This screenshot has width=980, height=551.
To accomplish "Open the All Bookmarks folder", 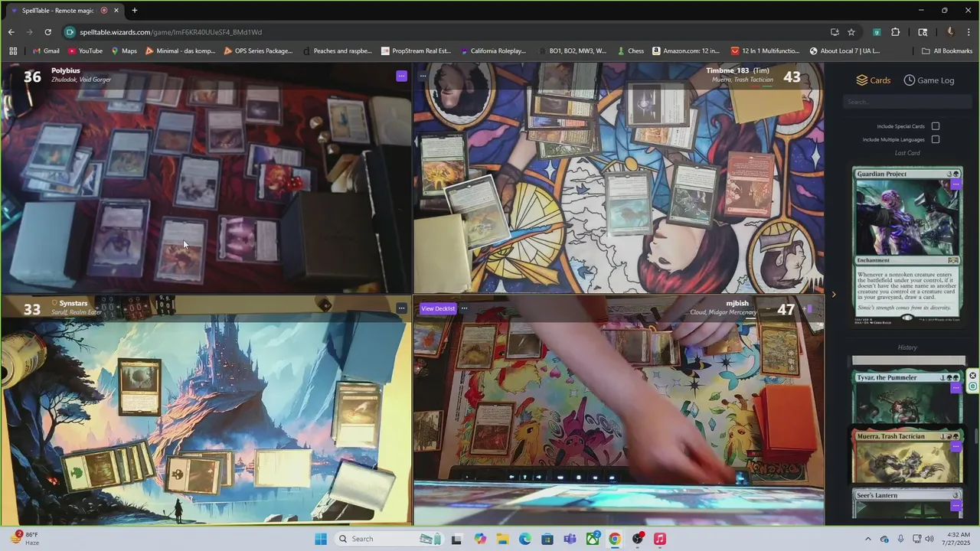I will point(947,51).
